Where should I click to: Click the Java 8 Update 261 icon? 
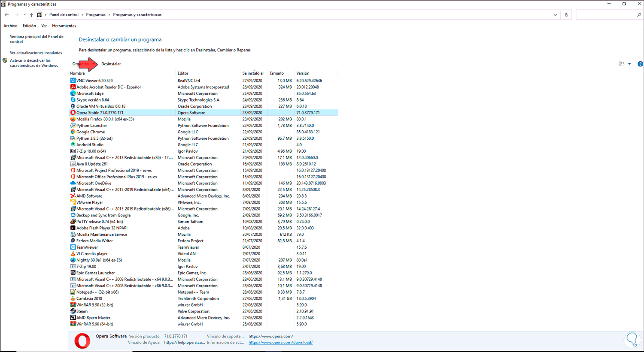[73, 164]
